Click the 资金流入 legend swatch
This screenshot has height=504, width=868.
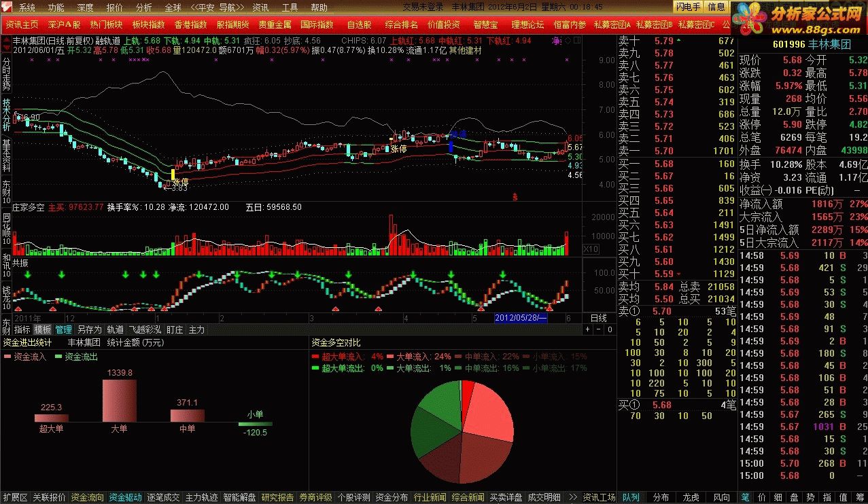pyautogui.click(x=7, y=356)
